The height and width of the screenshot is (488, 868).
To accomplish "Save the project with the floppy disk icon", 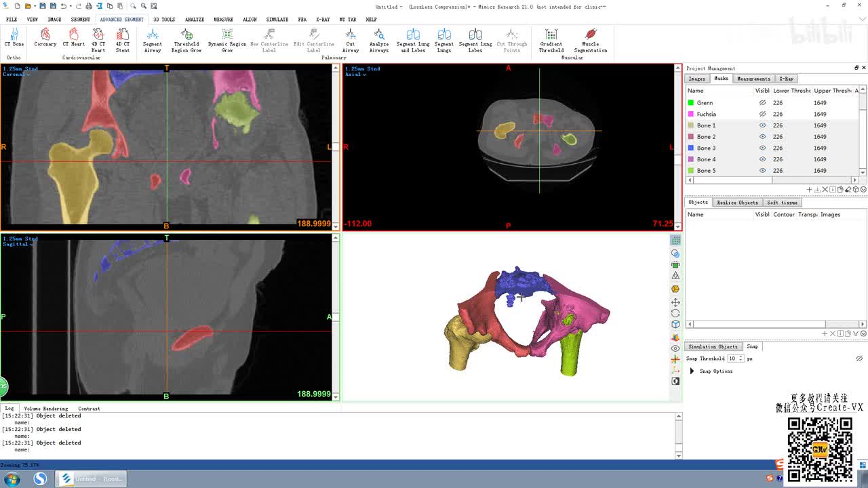I will point(42,6).
